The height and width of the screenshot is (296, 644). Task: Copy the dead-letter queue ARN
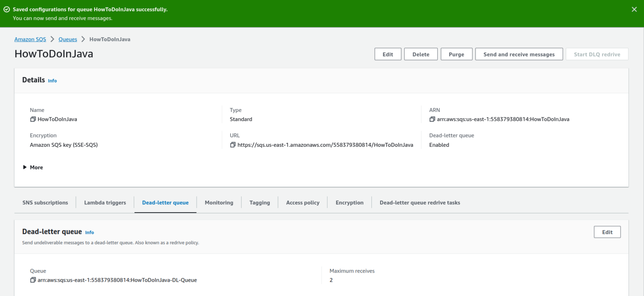click(x=33, y=280)
